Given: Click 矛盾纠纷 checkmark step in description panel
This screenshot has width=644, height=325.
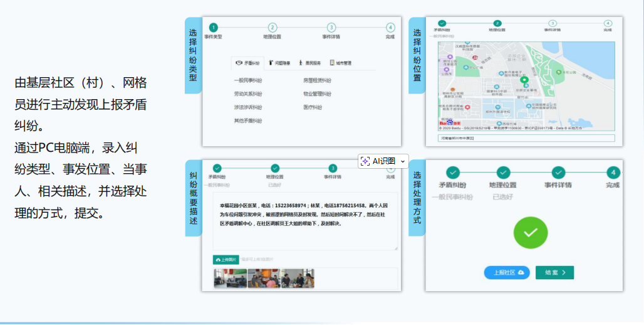Looking at the screenshot, I should point(217,168).
